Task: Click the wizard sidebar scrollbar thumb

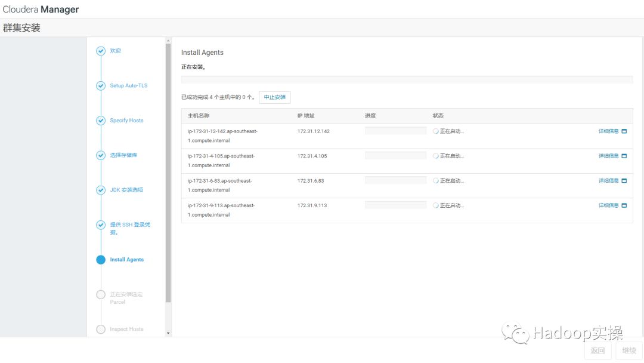Action: pos(168,173)
